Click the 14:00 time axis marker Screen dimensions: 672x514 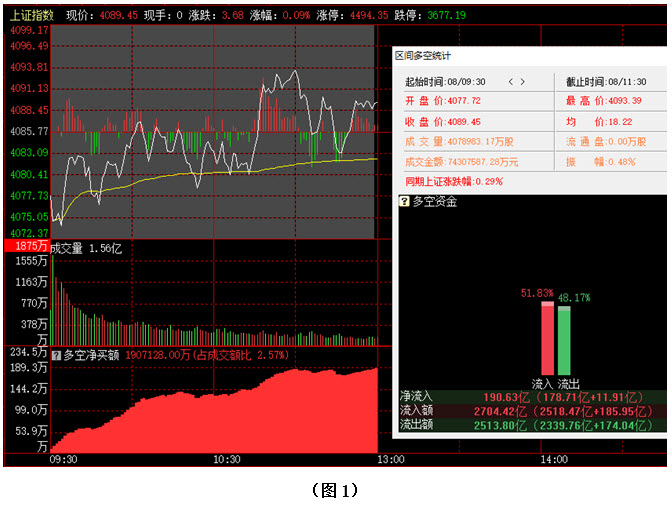(553, 459)
